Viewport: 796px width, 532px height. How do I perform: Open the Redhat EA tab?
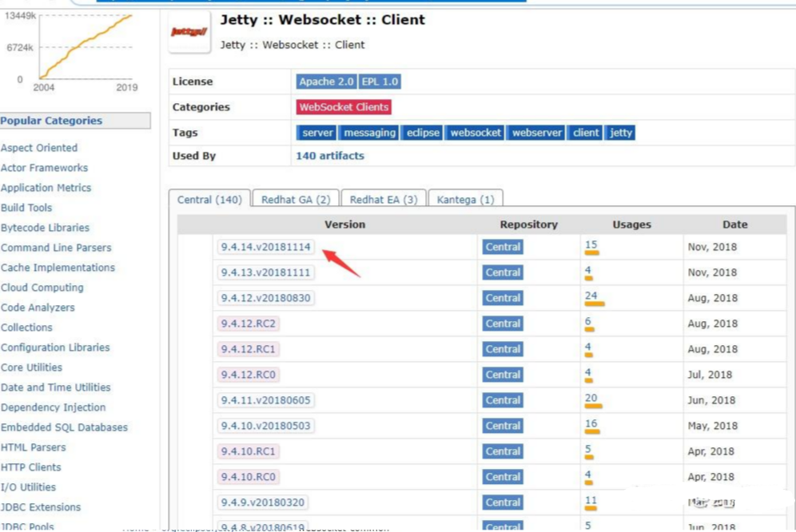point(383,198)
